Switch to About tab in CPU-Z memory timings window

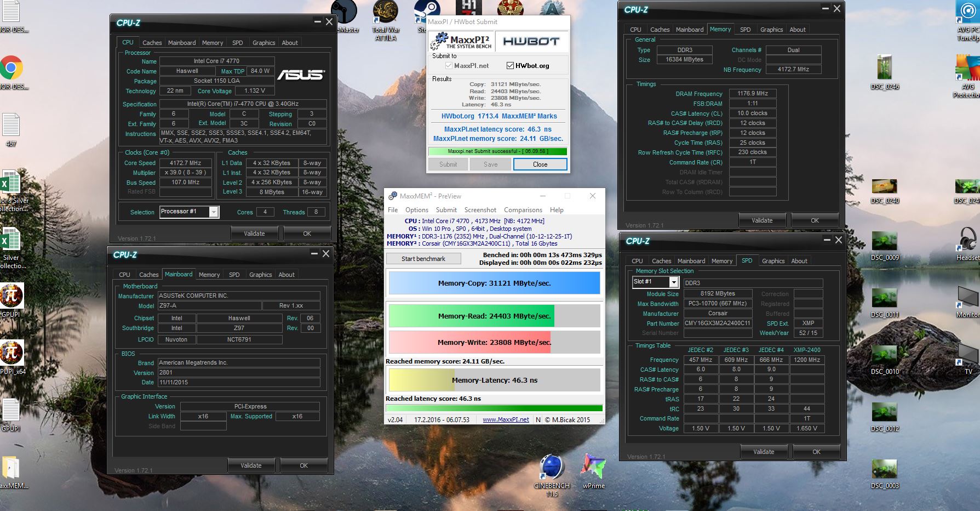798,30
